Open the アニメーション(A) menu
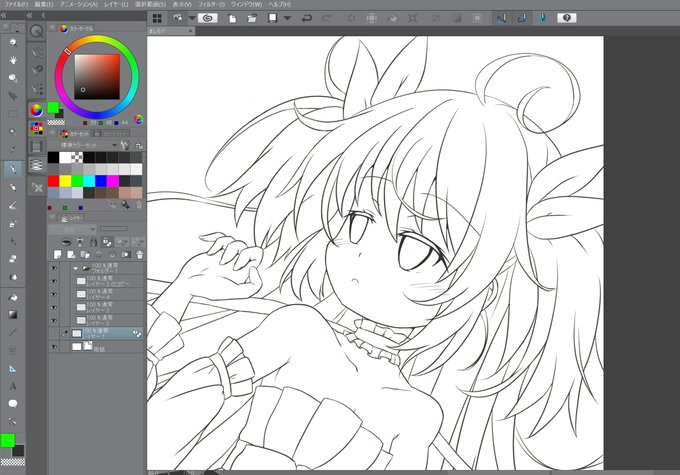This screenshot has height=475, width=680. click(78, 4)
